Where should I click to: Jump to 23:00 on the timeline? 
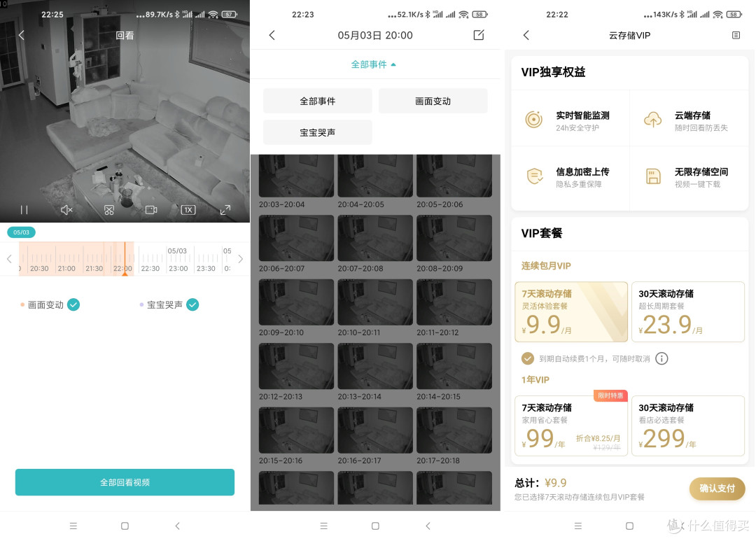coord(178,269)
